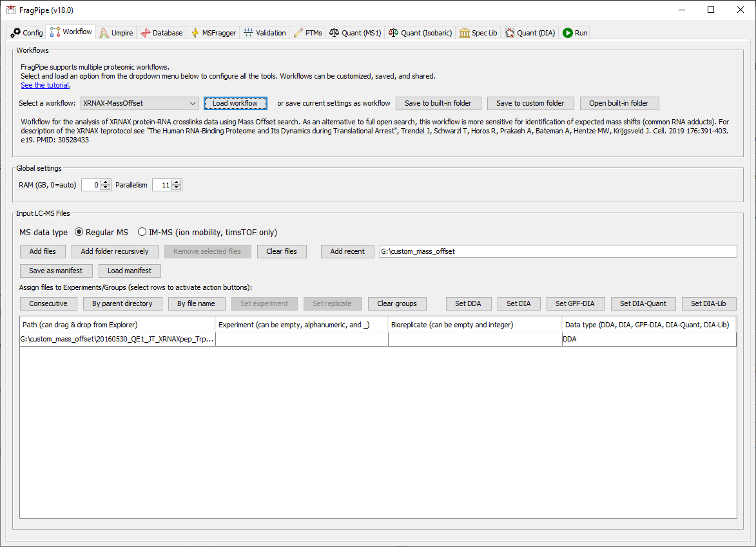Image resolution: width=756 pixels, height=547 pixels.
Task: Click the Parallelism input field
Action: click(162, 185)
